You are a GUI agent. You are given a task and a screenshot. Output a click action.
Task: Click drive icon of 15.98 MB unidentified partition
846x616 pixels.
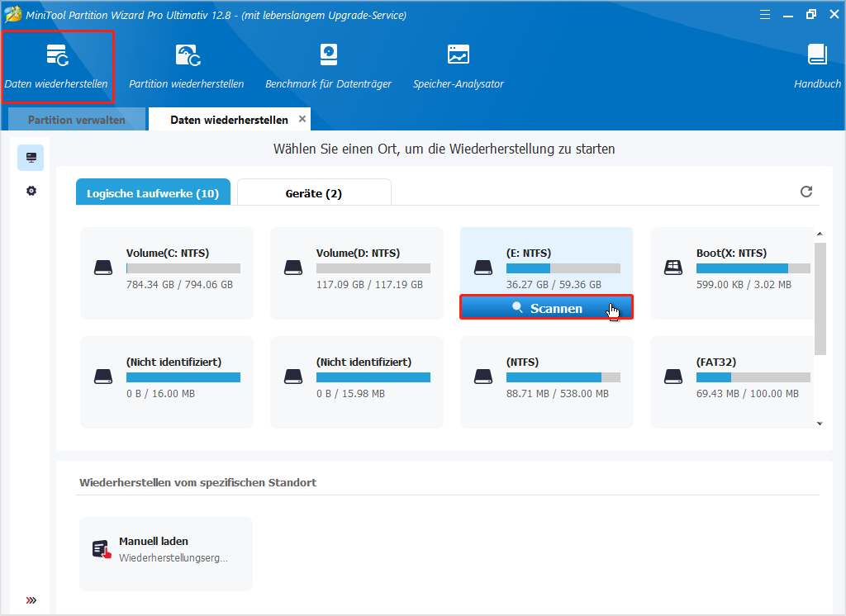[x=293, y=377]
